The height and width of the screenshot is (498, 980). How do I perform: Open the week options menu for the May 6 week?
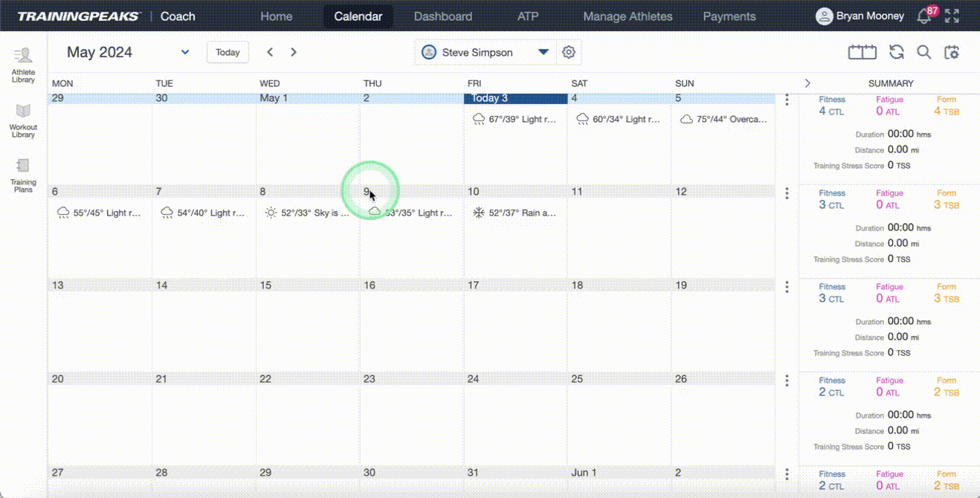[x=787, y=193]
